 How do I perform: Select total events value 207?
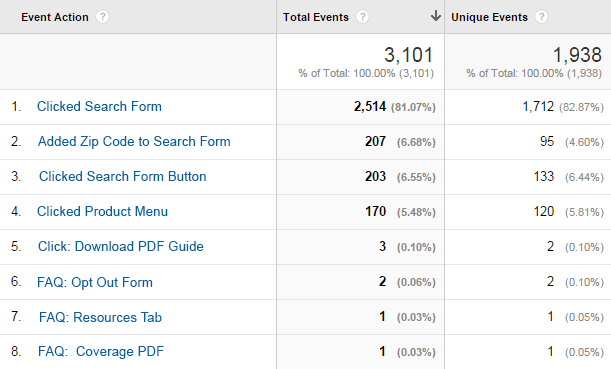pos(376,141)
